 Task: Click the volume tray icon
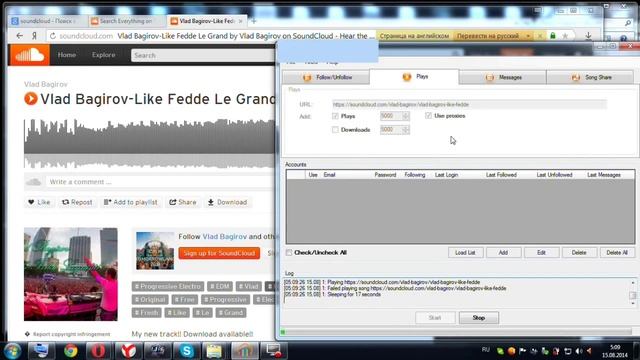pos(579,351)
